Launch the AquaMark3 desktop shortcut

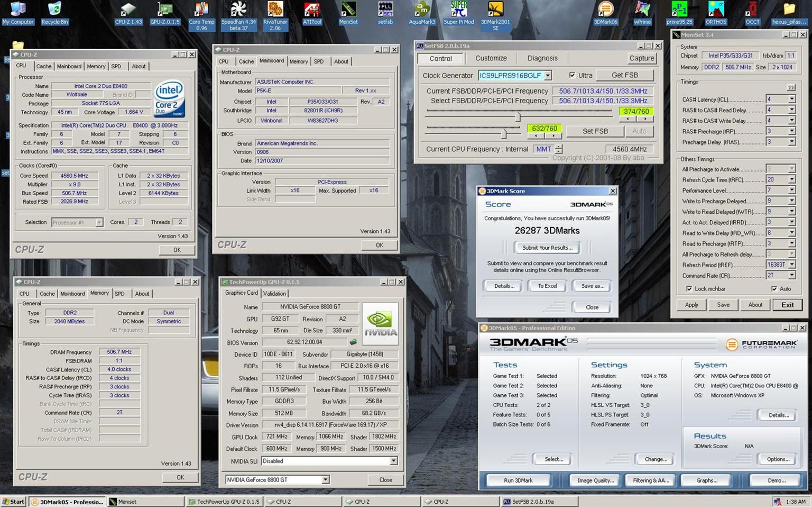(x=422, y=13)
